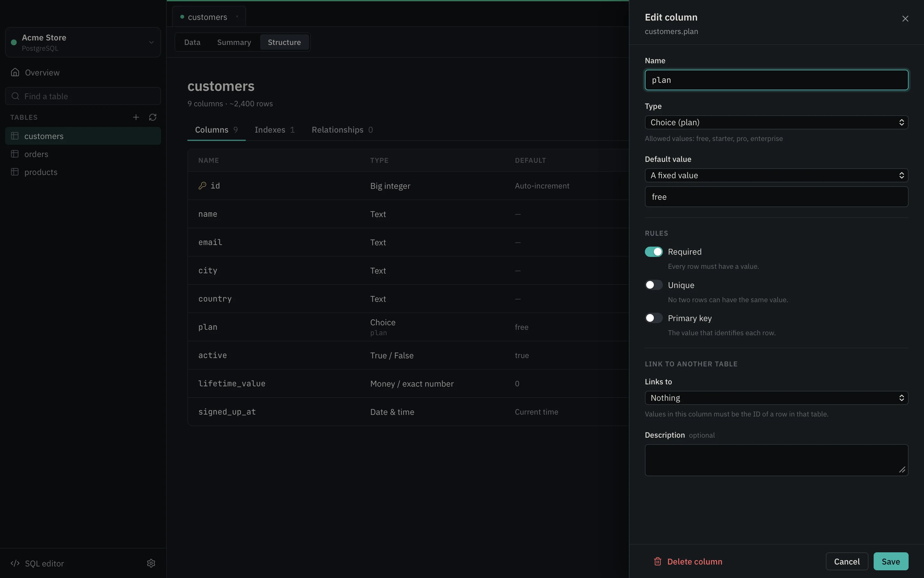The image size is (924, 578).
Task: Save the column changes
Action: [x=891, y=562]
